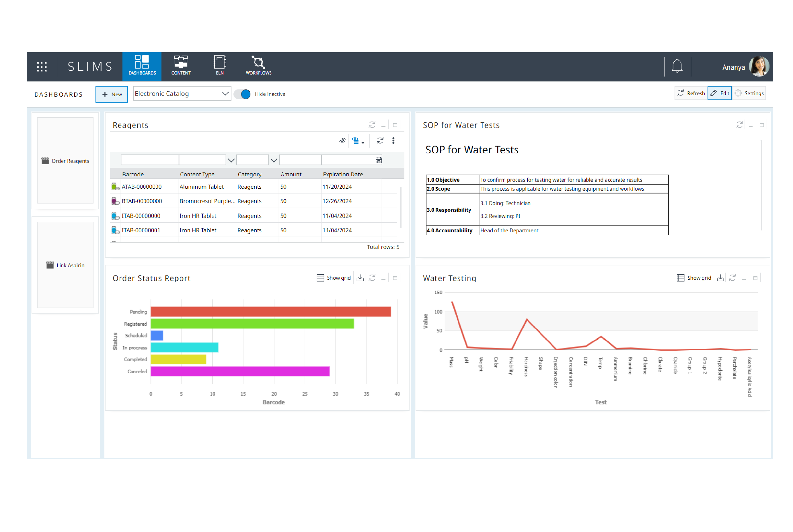The width and height of the screenshot is (793, 532).
Task: Refresh the Water Testing panel
Action: [732, 278]
